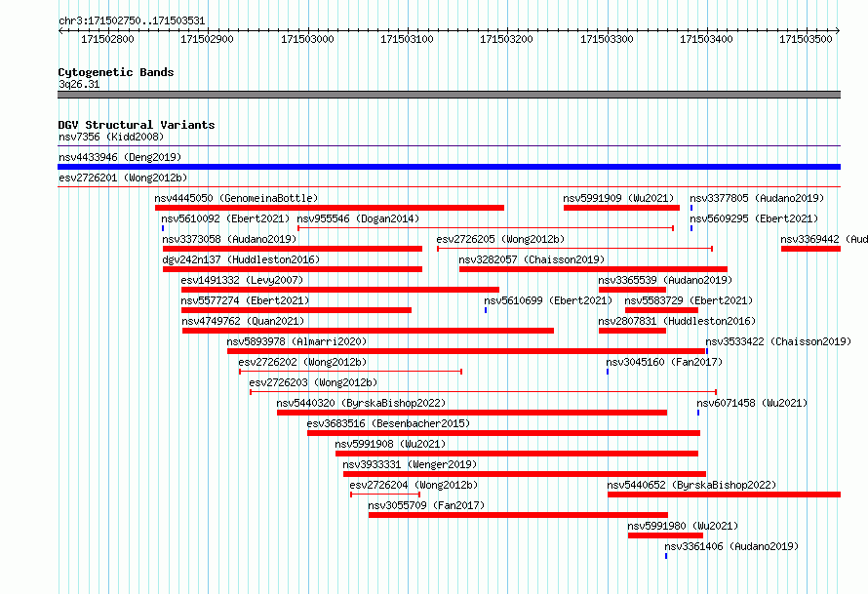Open the esv2726205 (Wong2012b) variant label
The height and width of the screenshot is (594, 868).
pyautogui.click(x=500, y=239)
